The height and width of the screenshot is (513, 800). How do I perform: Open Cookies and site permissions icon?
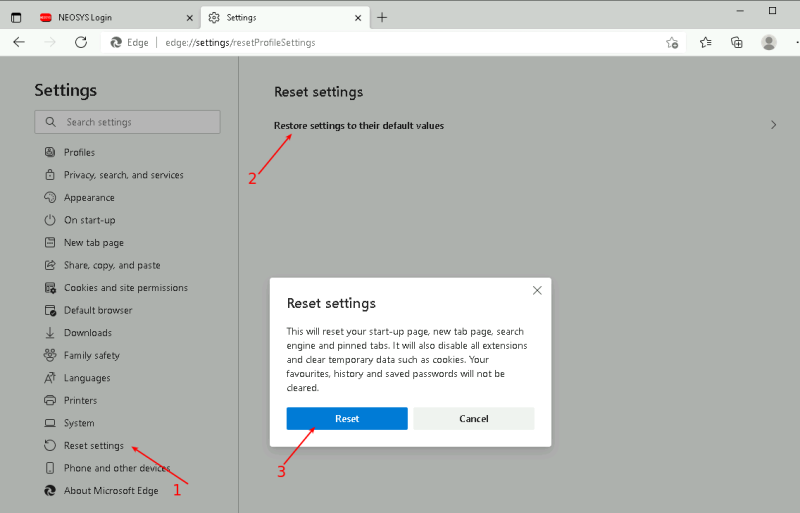[x=50, y=288]
